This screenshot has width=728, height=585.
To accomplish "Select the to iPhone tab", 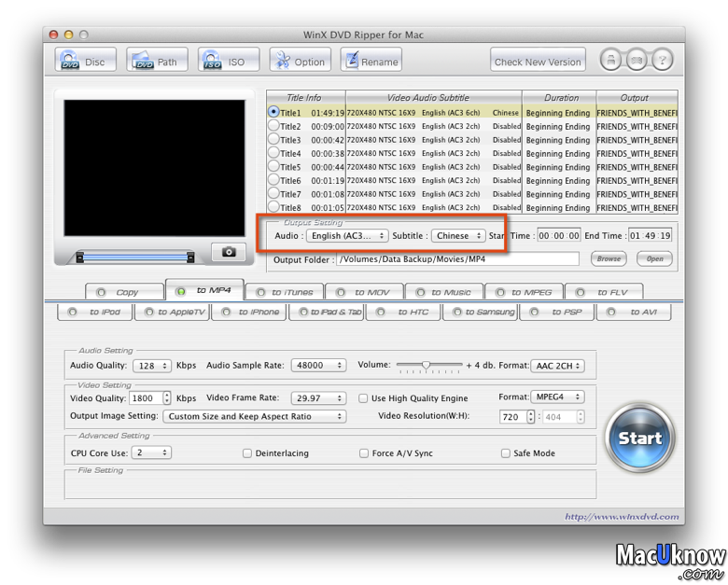I will pos(248,312).
